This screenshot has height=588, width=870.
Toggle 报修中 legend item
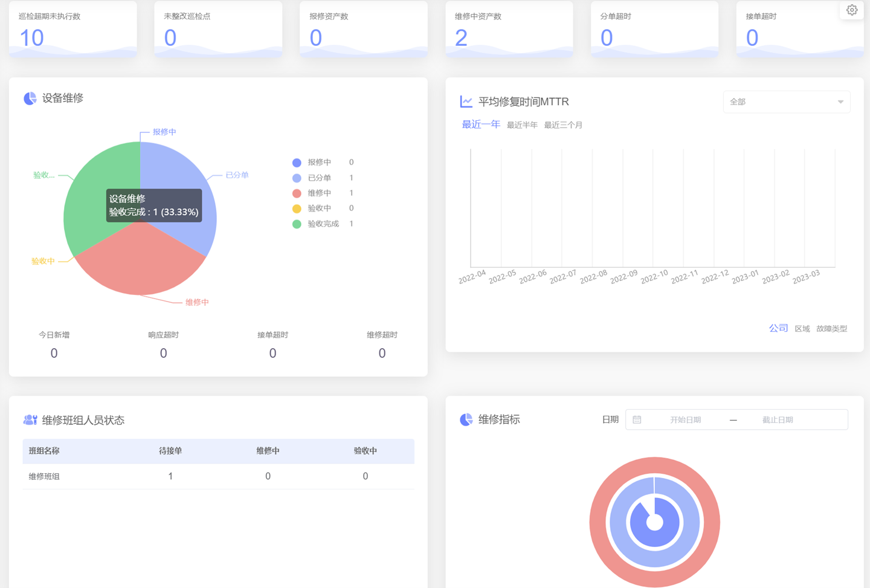coord(323,163)
